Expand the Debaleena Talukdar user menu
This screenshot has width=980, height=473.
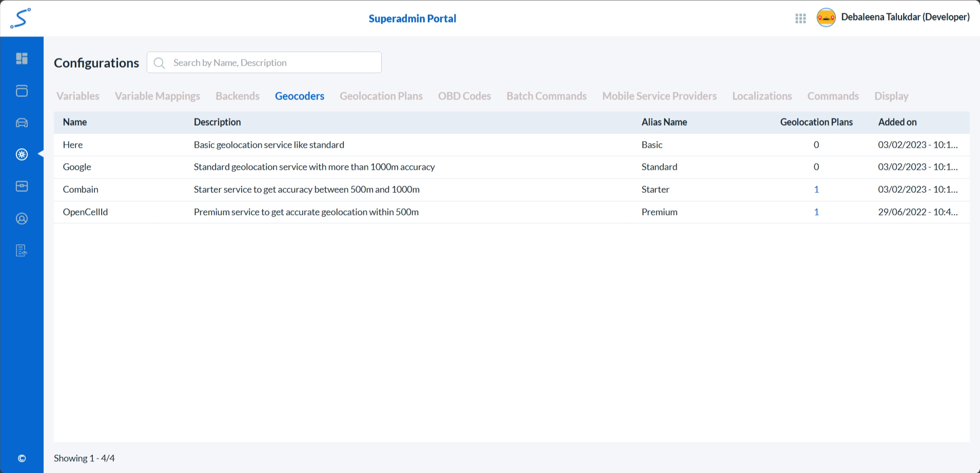(x=905, y=17)
